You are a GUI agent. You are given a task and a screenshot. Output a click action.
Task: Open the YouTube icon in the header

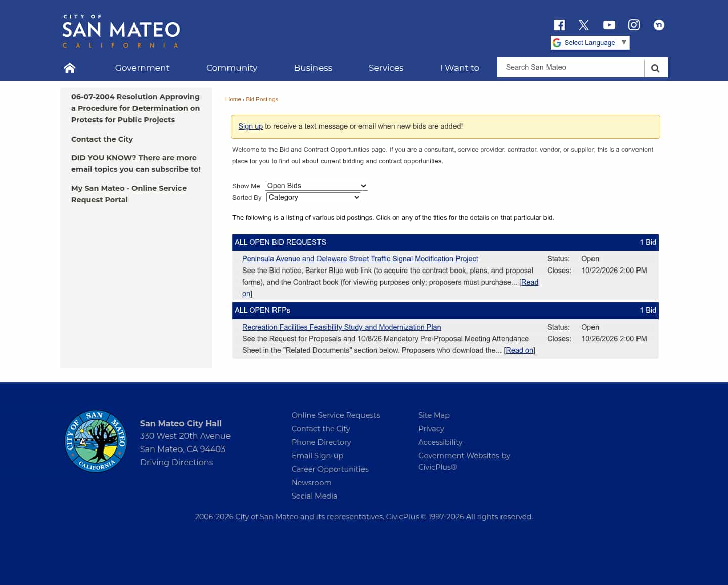609,25
